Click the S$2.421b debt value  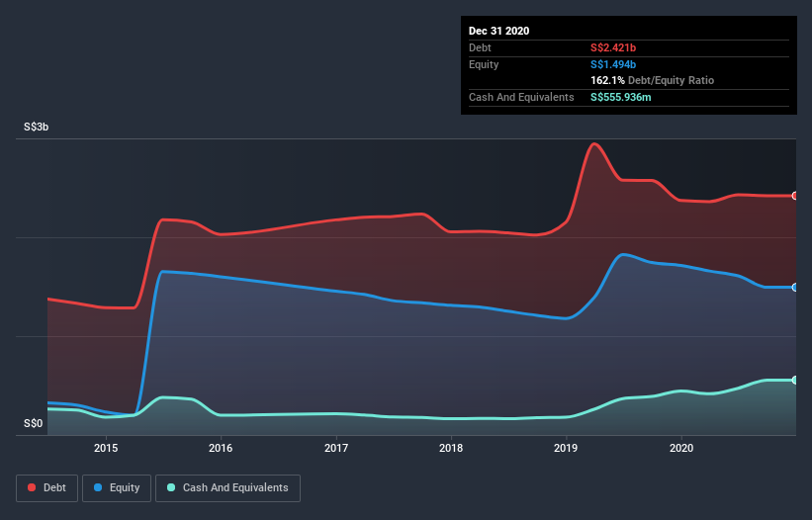pos(613,47)
